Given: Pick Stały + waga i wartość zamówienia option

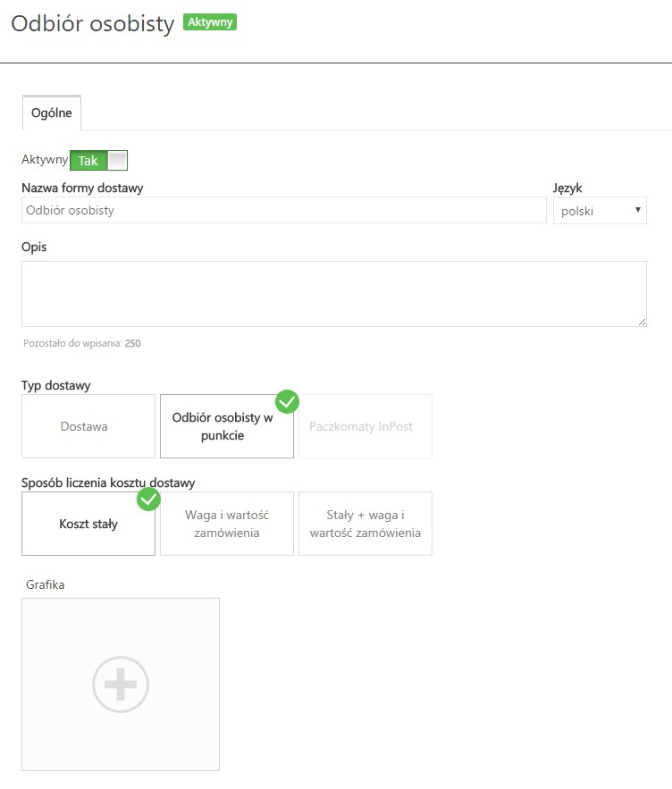Looking at the screenshot, I should point(365,524).
